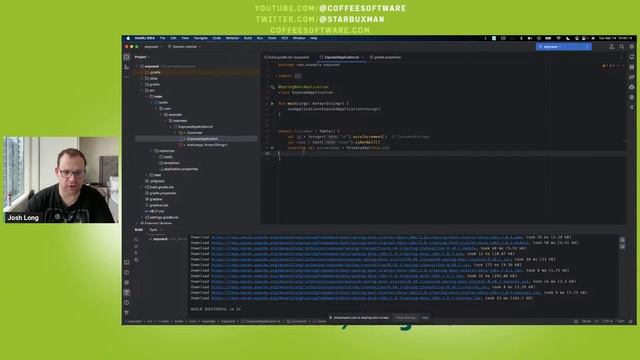Select ExposedApplication class in project tree
The image size is (640, 360).
point(202,139)
